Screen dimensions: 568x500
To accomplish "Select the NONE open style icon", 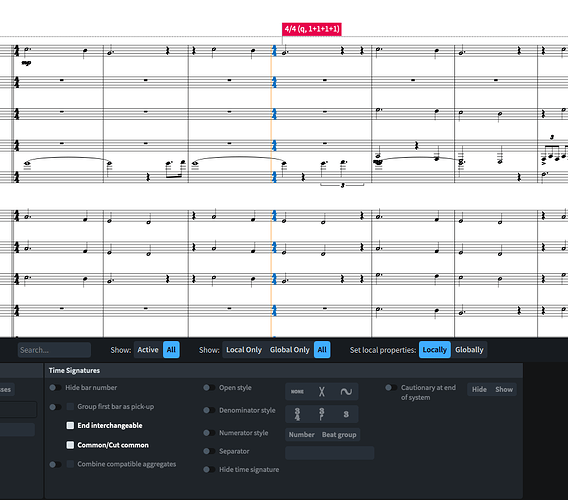I will [297, 391].
